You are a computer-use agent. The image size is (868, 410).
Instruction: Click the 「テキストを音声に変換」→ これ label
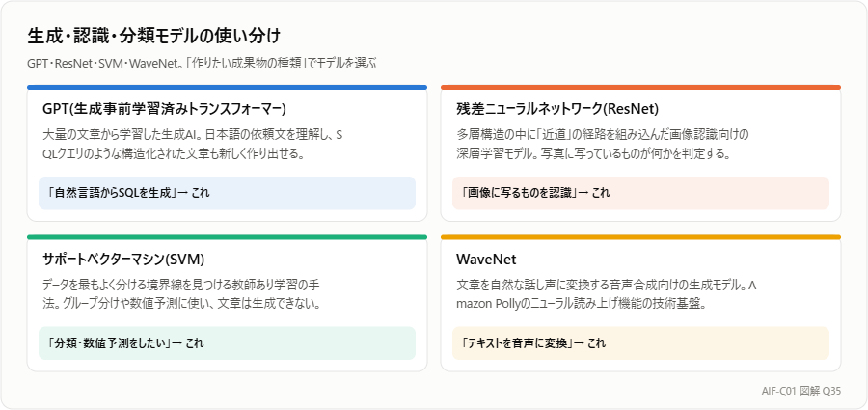[533, 343]
